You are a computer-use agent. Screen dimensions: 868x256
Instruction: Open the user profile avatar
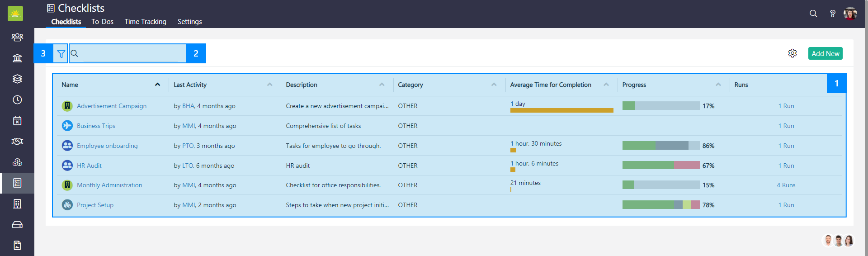click(x=850, y=14)
